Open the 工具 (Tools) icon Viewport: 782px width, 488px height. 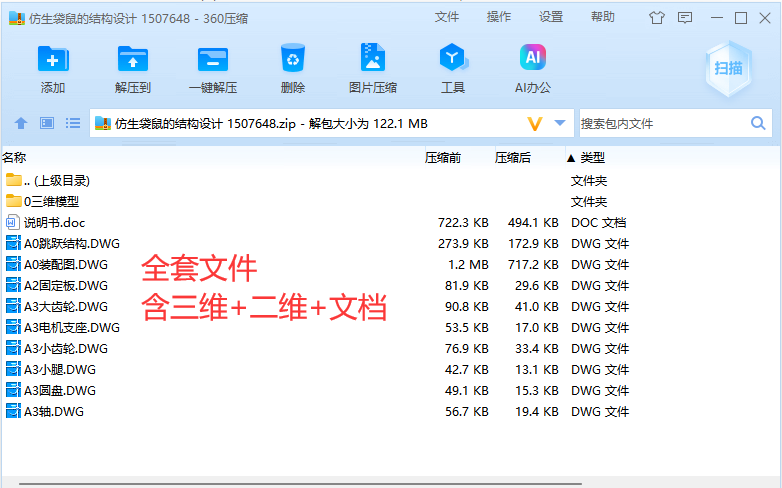[453, 57]
